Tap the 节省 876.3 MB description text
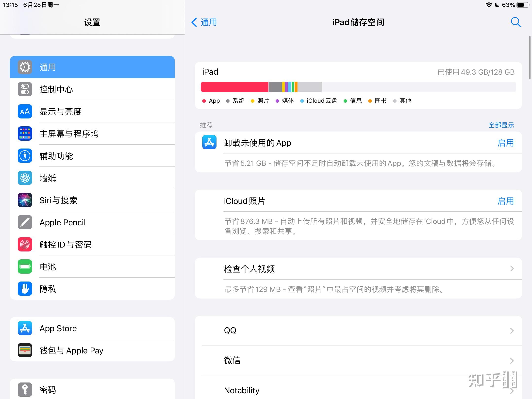532x399 pixels. (x=369, y=226)
